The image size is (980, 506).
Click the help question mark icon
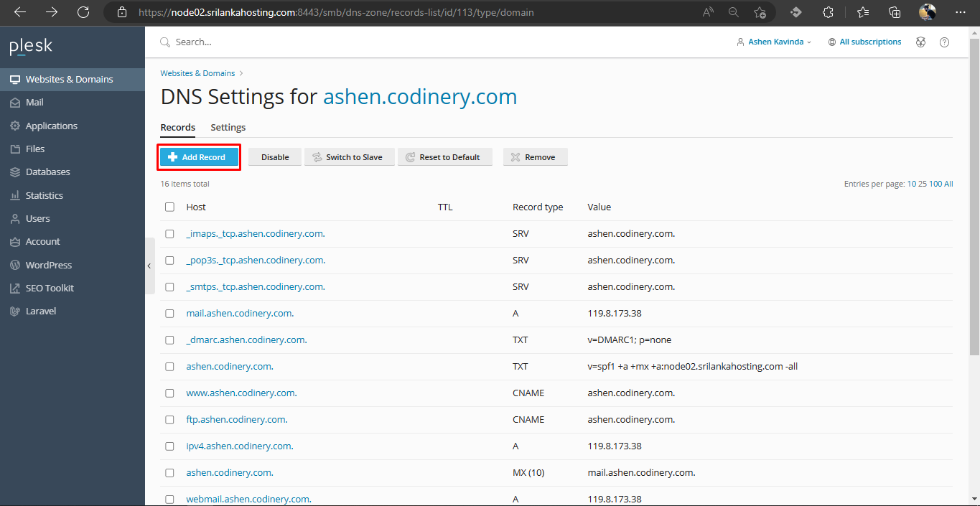944,42
